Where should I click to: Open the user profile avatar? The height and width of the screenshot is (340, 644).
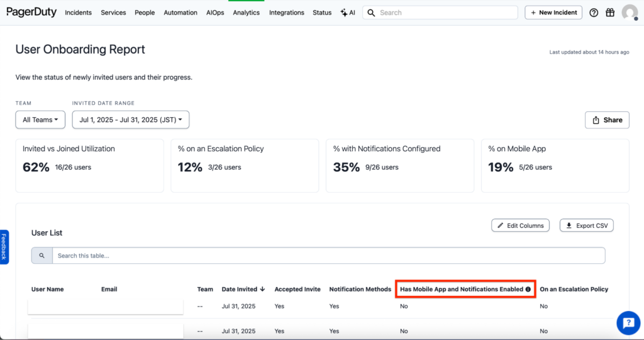click(x=629, y=13)
